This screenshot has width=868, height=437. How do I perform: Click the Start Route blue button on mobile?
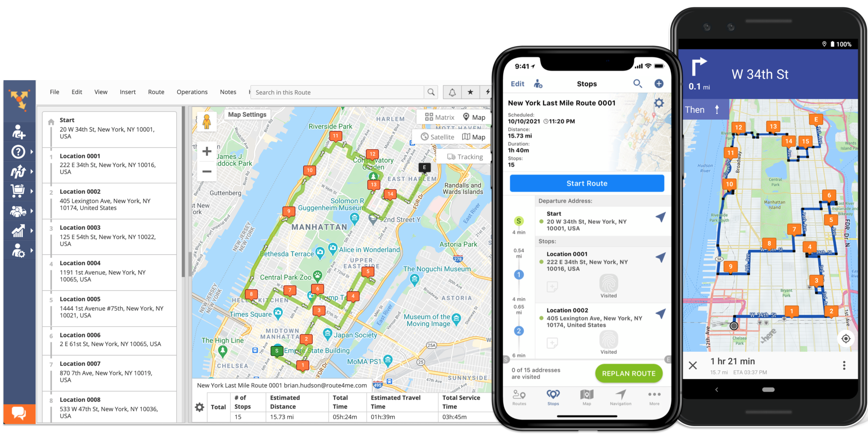pos(586,183)
